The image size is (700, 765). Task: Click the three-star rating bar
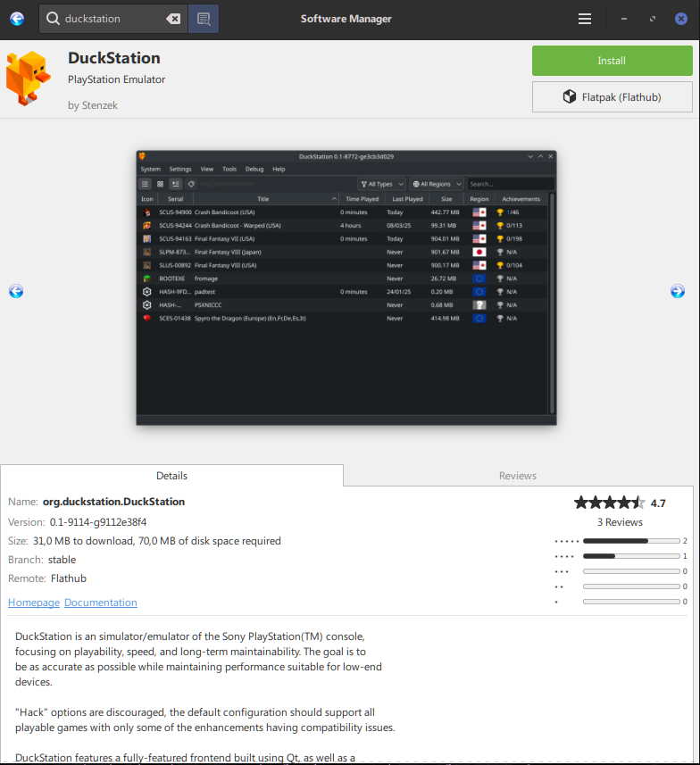tap(631, 571)
